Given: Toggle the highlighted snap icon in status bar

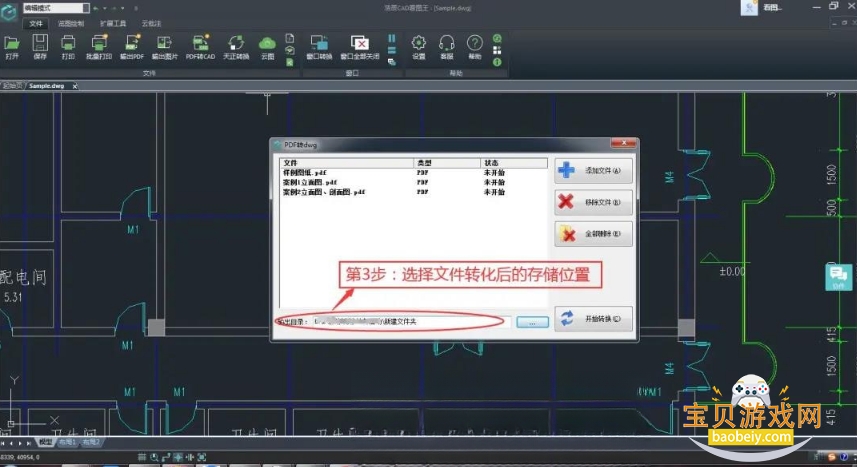Looking at the screenshot, I should (178, 457).
